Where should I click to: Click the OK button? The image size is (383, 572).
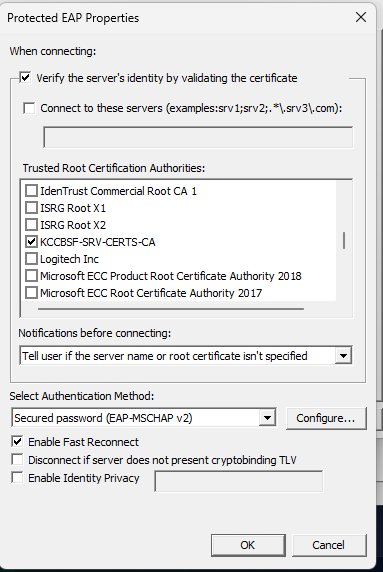[248, 545]
